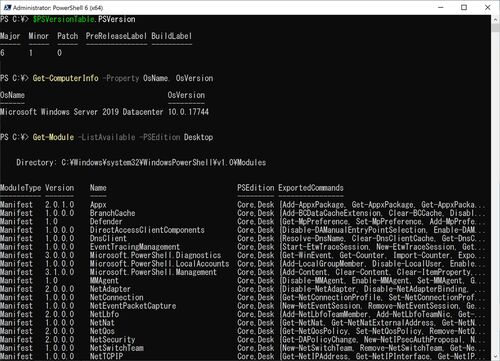Viewport: 500px width, 361px height.
Task: Click the BuildLabel column header
Action: point(172,36)
